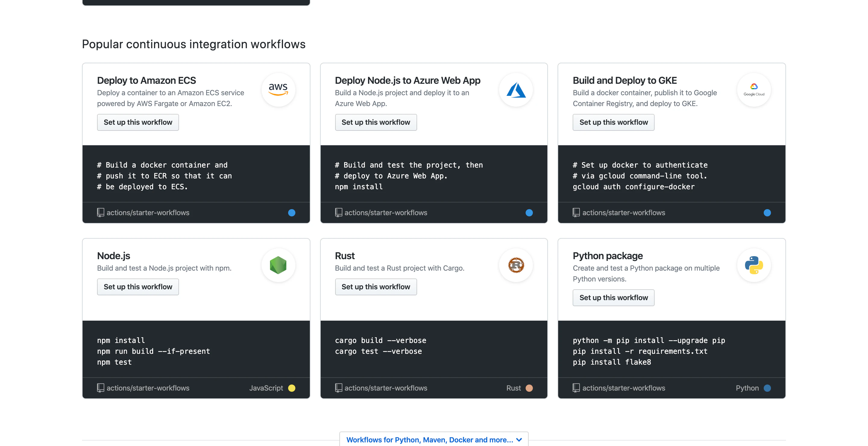Viewport: 868px width, 446px height.
Task: Open actions/starter-workflows link in GKE card
Action: point(624,212)
